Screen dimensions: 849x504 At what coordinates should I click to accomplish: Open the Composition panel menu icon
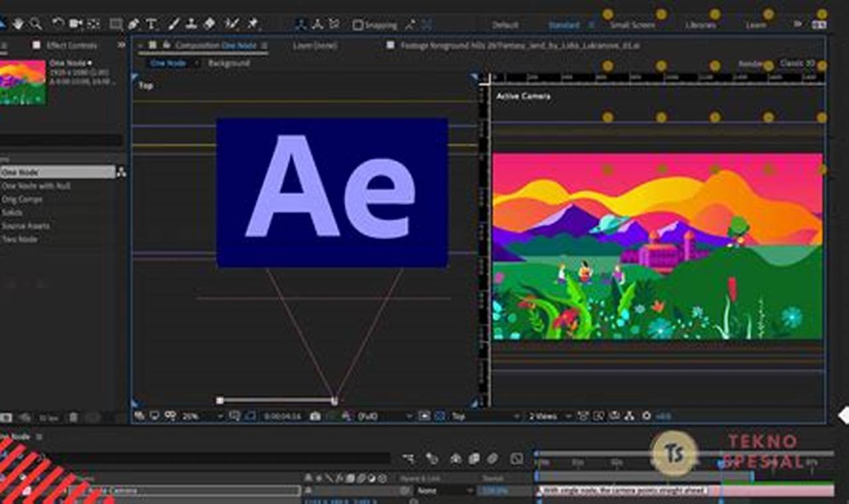click(x=264, y=46)
